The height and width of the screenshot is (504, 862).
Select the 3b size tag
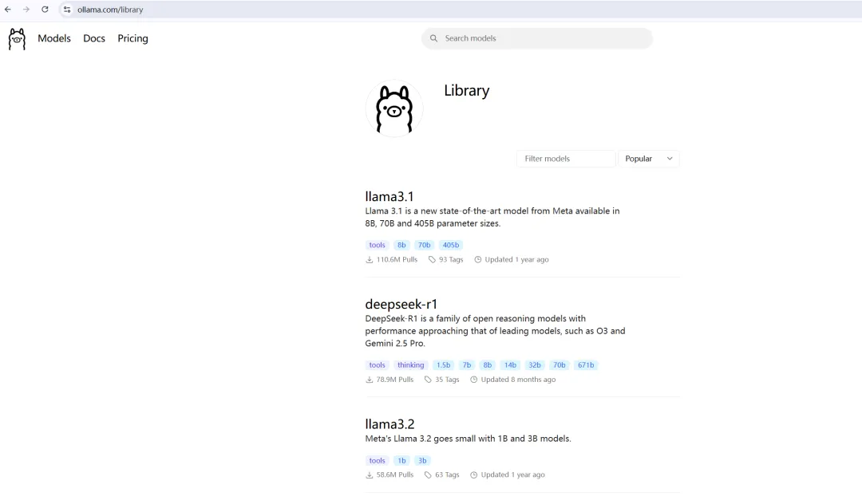(x=422, y=461)
